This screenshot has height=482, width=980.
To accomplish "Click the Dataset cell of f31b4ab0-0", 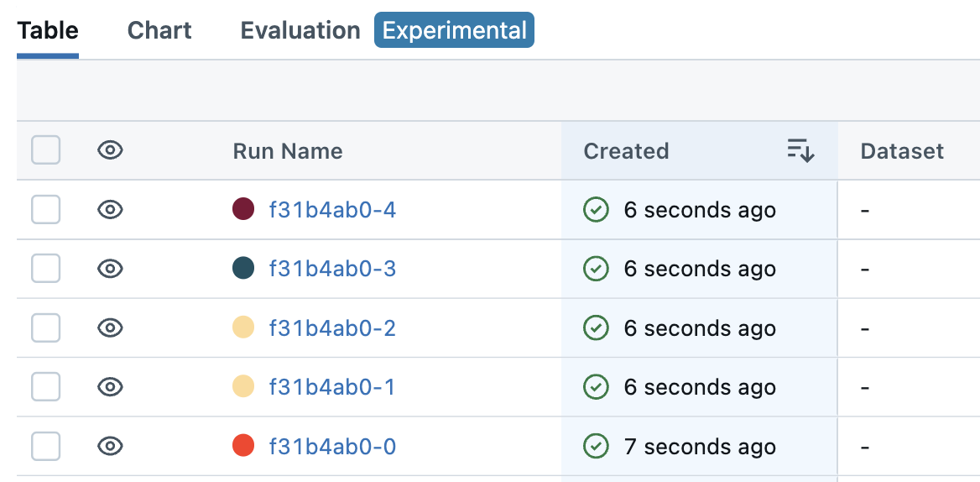I will click(909, 447).
